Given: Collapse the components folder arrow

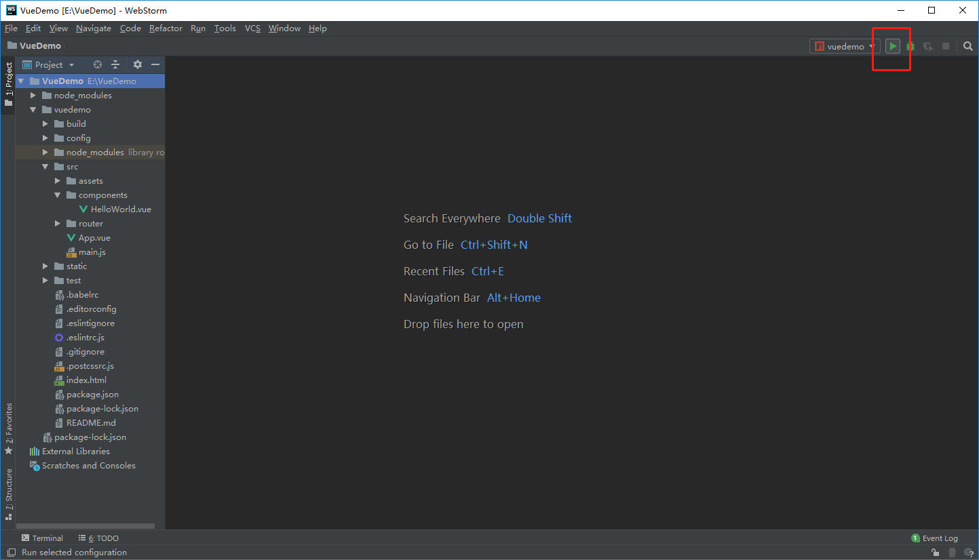Looking at the screenshot, I should (x=58, y=195).
